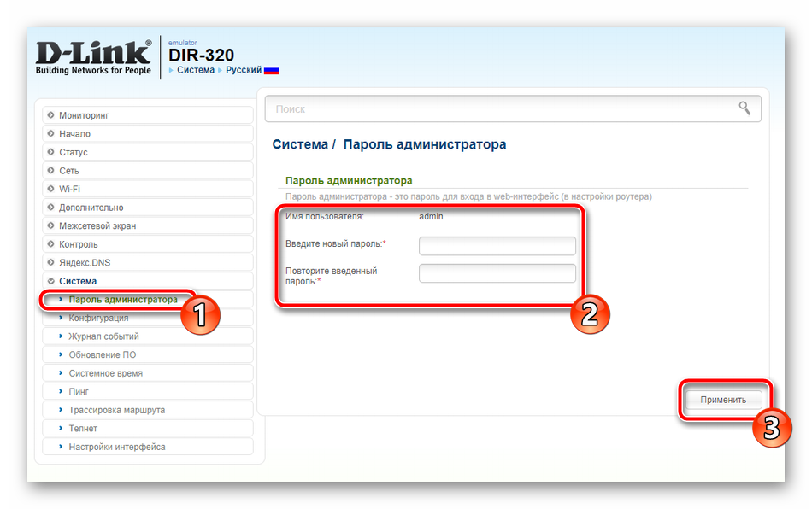Expand the Сеть menu section
The width and height of the screenshot is (812, 509).
148,171
